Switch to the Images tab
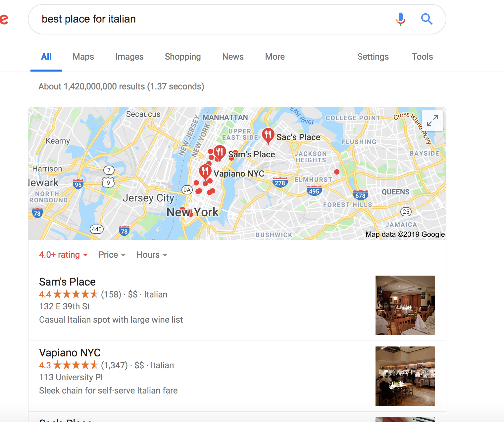Viewport: 504px width, 422px height. click(129, 57)
